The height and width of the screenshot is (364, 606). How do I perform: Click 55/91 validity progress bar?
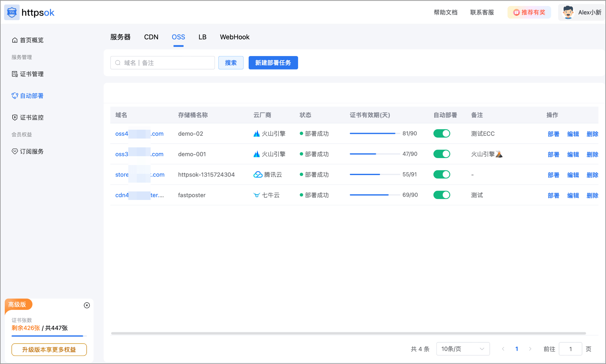(375, 174)
